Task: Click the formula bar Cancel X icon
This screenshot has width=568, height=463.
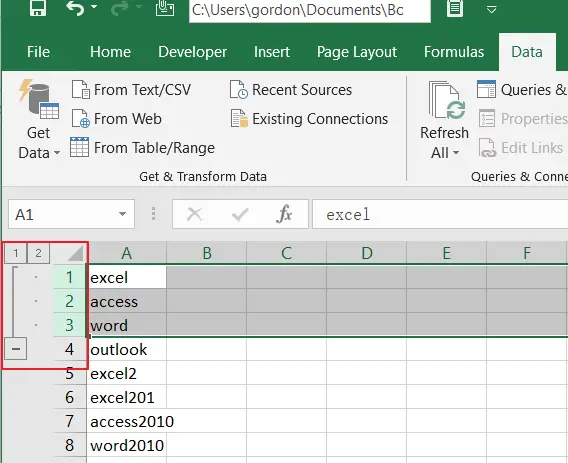Action: coord(195,214)
